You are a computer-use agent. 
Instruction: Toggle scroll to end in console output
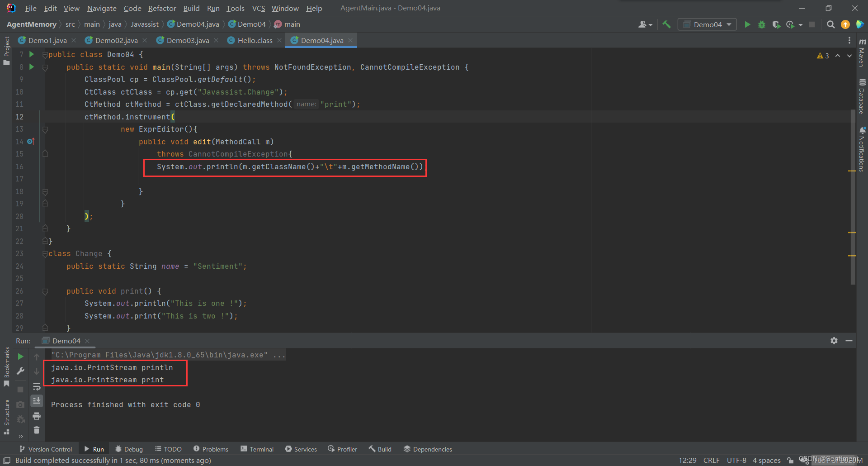[37, 400]
